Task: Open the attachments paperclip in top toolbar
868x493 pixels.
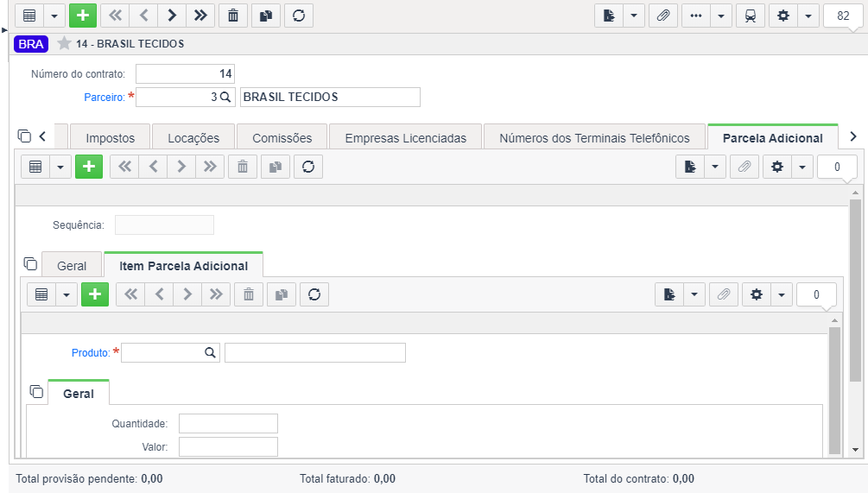Action: (x=662, y=16)
